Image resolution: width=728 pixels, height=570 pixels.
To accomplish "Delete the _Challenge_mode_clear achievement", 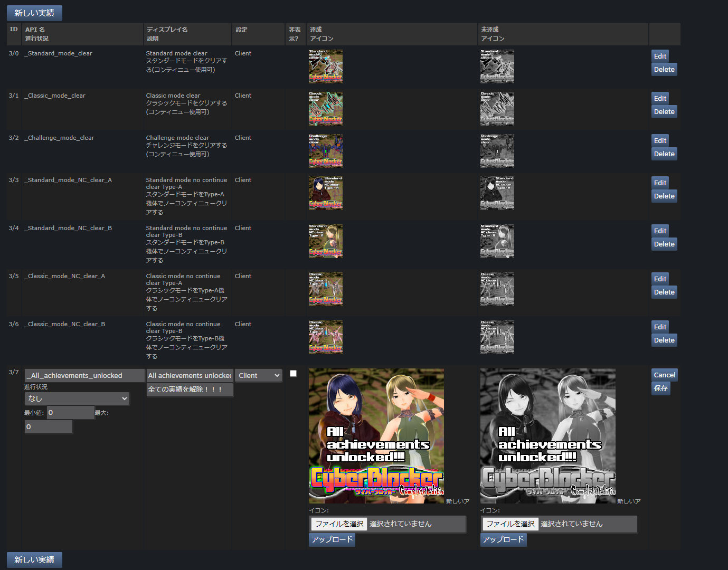I will tap(664, 154).
